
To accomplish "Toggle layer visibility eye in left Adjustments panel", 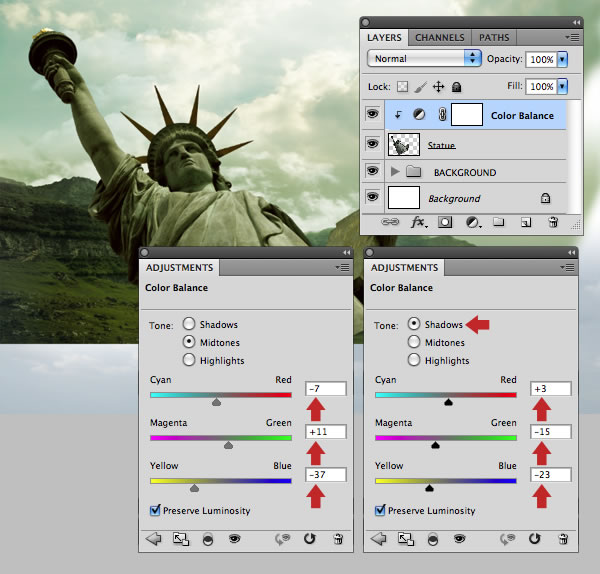I will (x=235, y=539).
